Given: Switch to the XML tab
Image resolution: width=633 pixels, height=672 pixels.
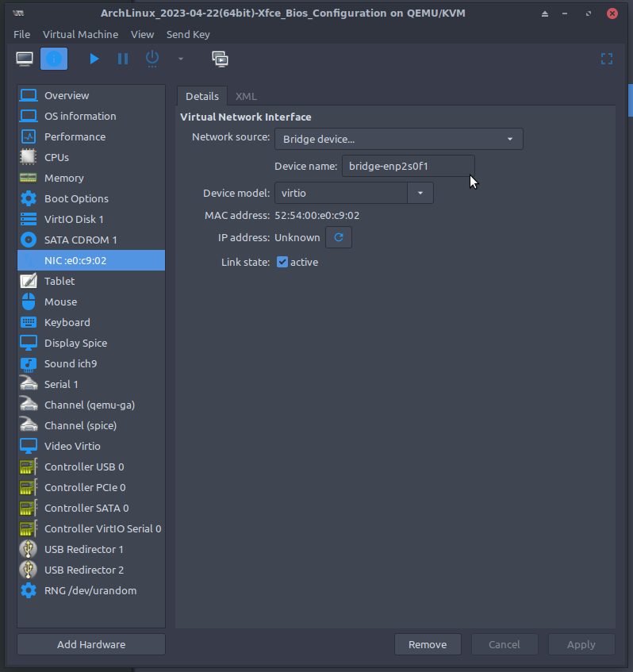Looking at the screenshot, I should tap(246, 96).
